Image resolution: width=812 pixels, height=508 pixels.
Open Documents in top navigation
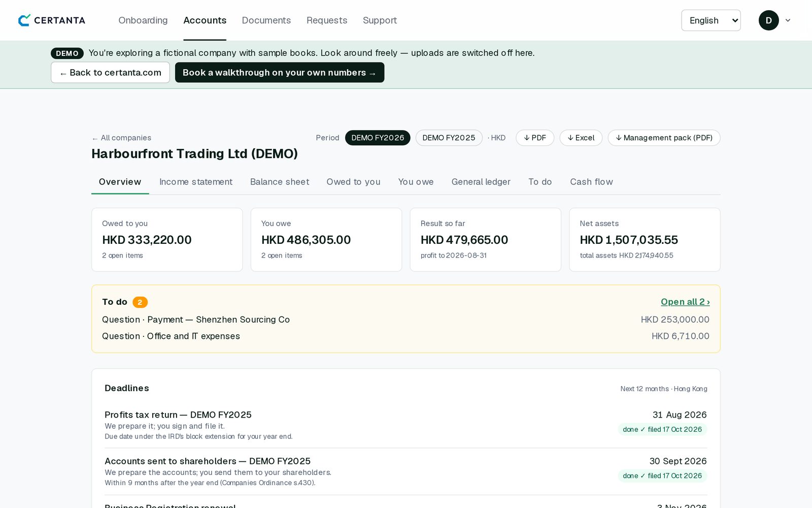(266, 20)
